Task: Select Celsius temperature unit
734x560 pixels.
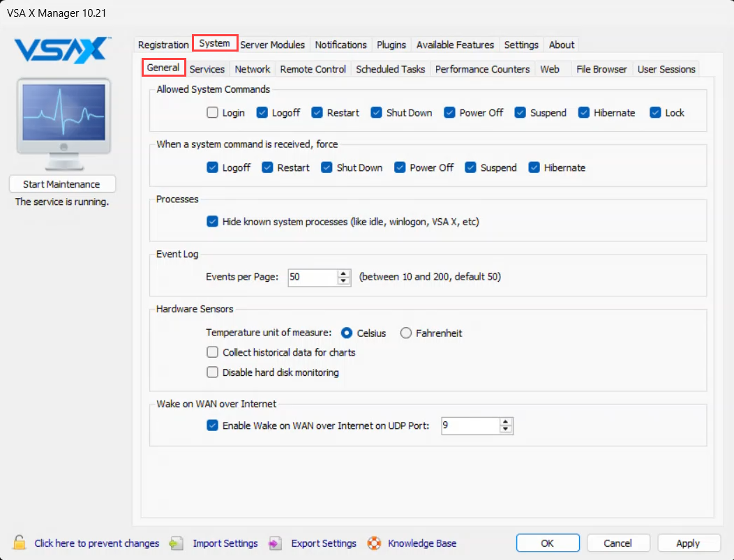Action: pos(346,333)
